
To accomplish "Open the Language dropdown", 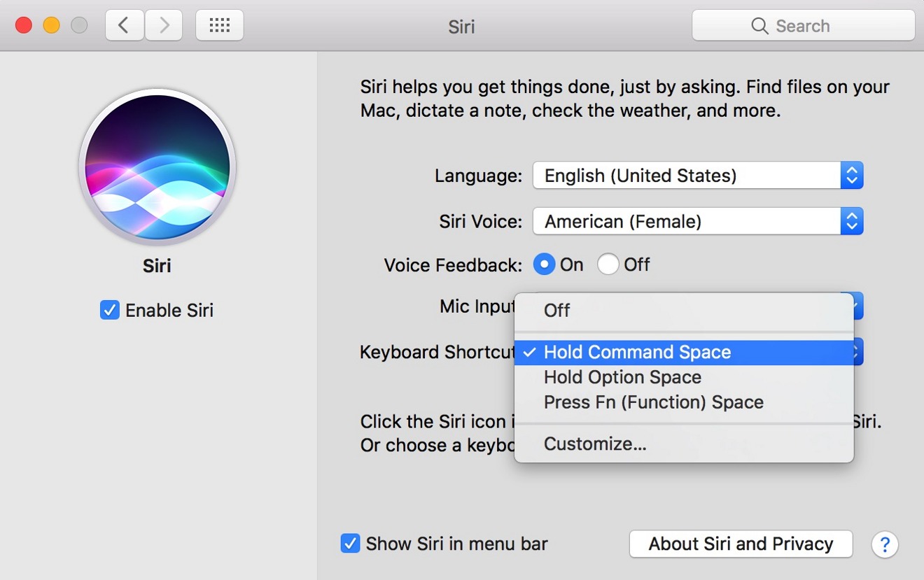I will (698, 176).
